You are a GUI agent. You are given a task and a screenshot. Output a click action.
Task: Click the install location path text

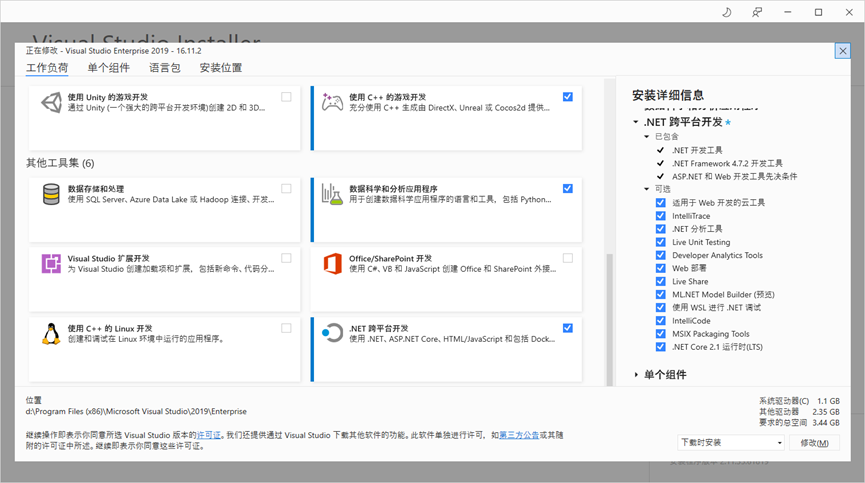pos(136,411)
